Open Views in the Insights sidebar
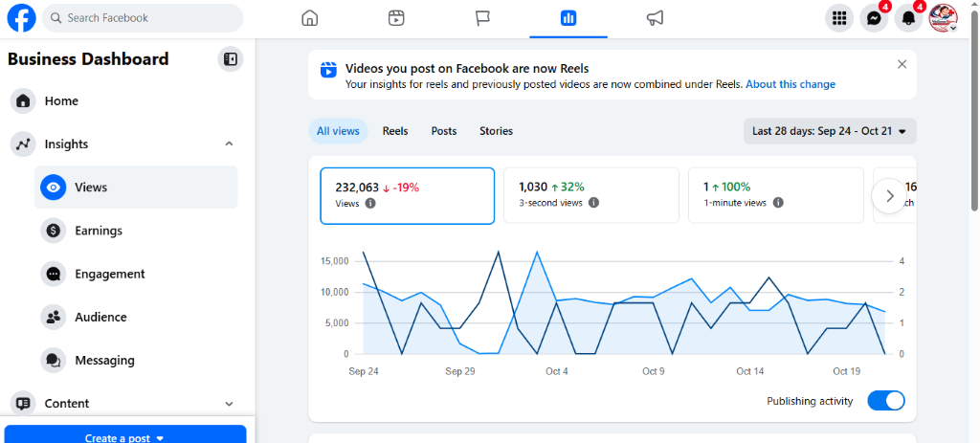This screenshot has height=443, width=980. click(136, 187)
